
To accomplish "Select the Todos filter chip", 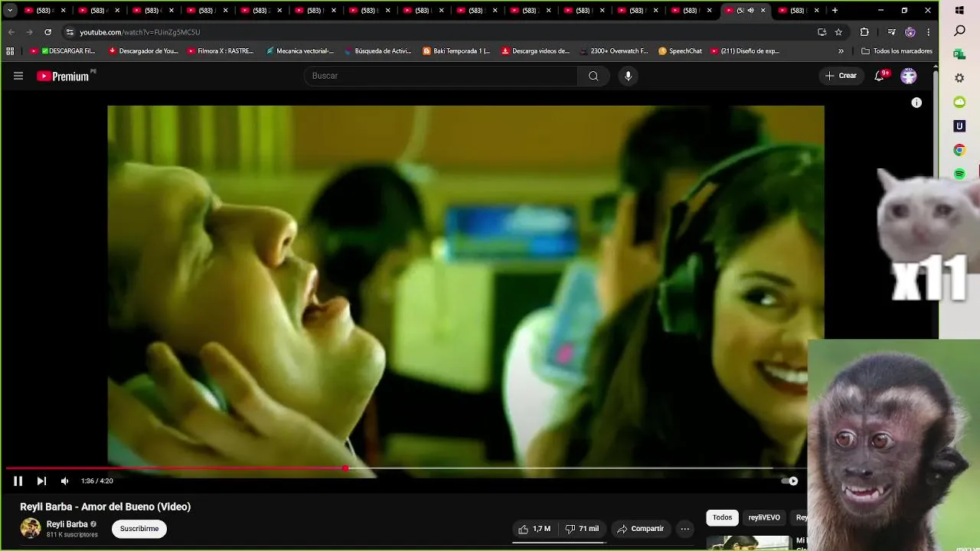I will tap(723, 517).
